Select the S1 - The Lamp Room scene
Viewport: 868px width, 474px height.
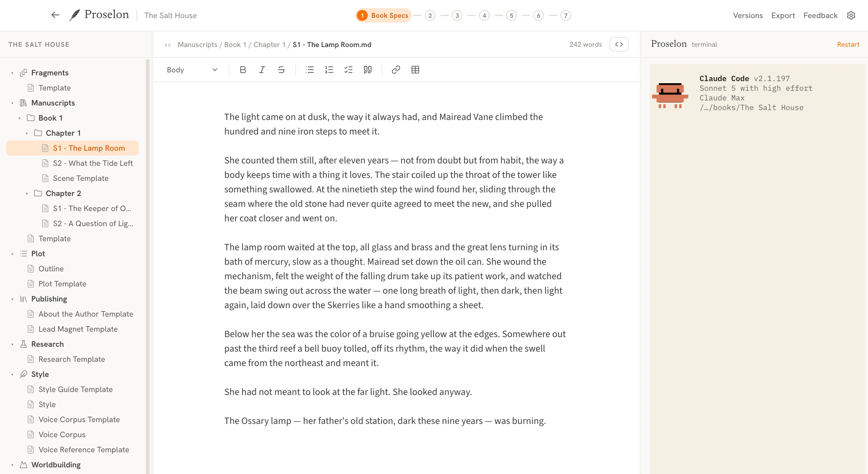point(72,148)
